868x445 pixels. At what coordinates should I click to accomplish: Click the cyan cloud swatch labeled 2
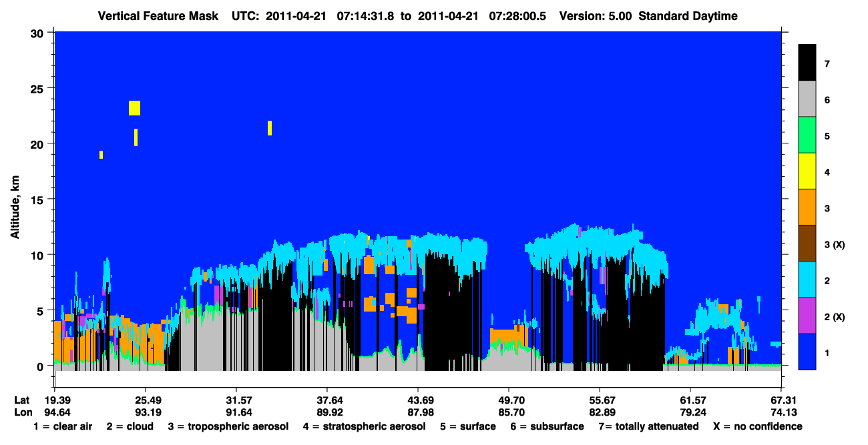[807, 279]
